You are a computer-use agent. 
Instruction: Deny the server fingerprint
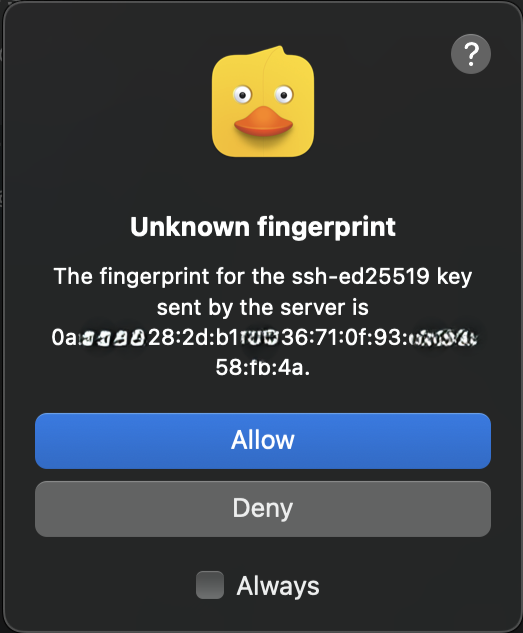tap(263, 509)
